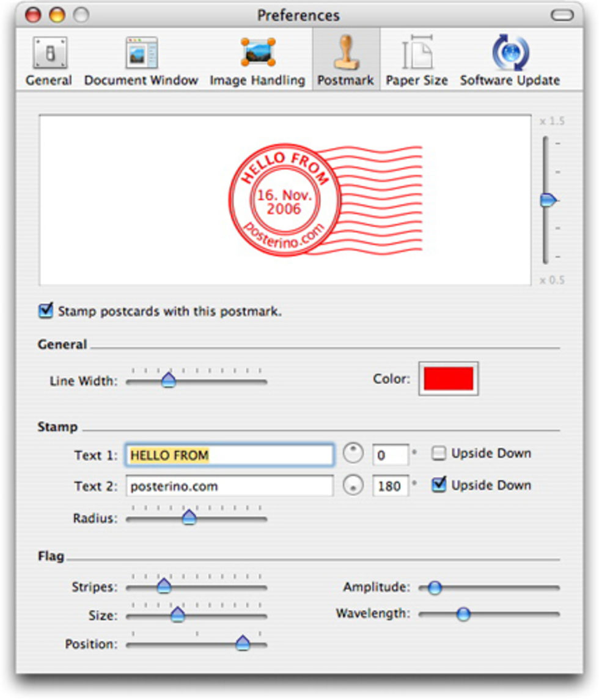599x700 pixels.
Task: Enable Upside Down for Text 1
Action: point(439,454)
